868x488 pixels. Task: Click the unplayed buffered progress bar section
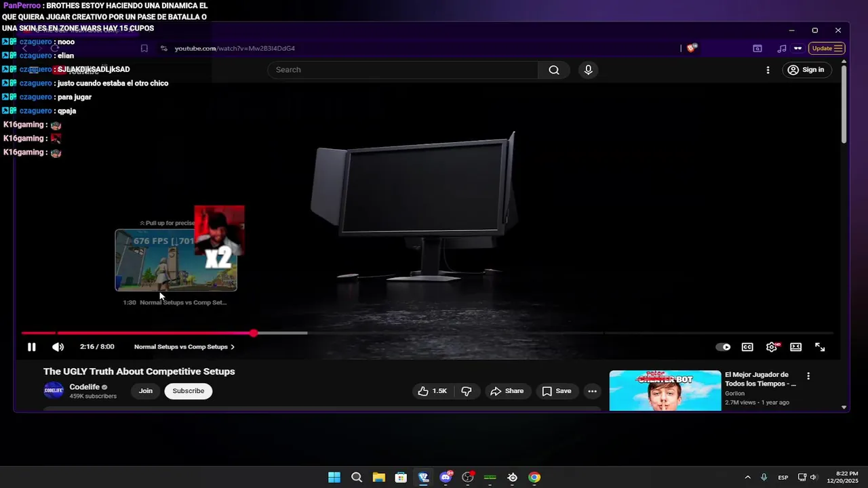pos(282,333)
